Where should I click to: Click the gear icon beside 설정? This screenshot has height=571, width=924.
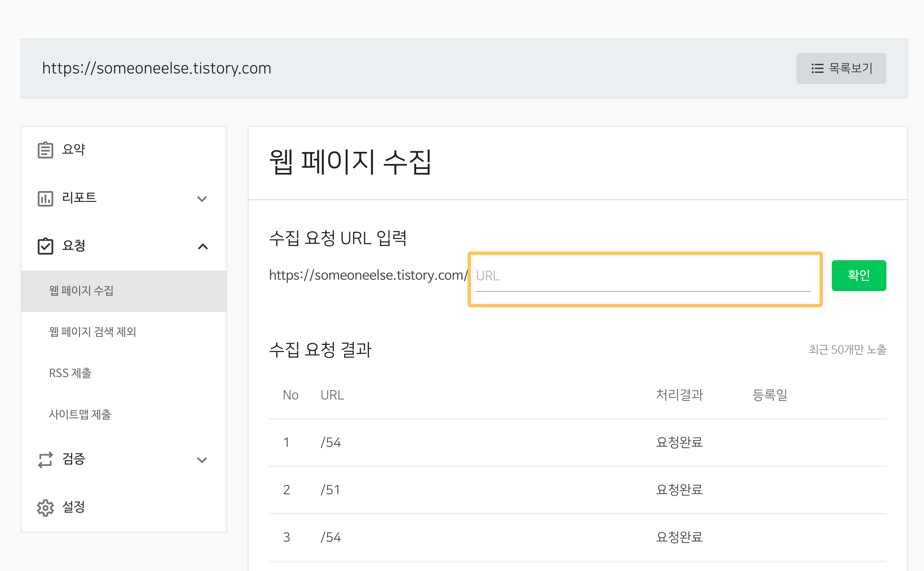[x=45, y=507]
